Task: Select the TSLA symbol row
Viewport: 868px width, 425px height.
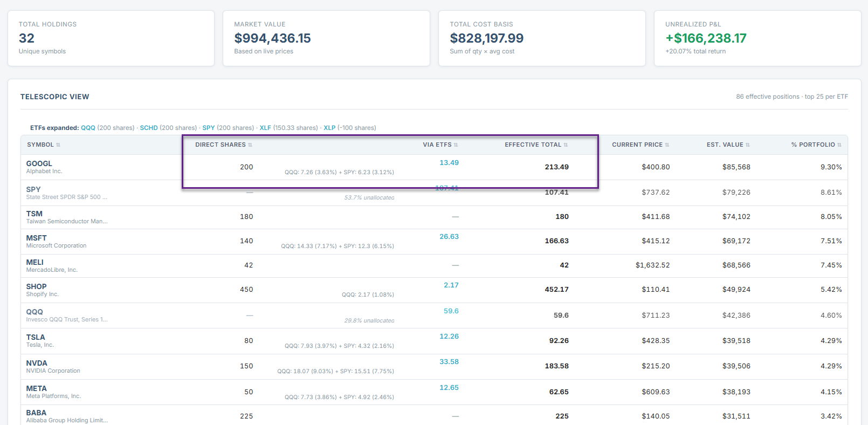Action: (x=434, y=341)
